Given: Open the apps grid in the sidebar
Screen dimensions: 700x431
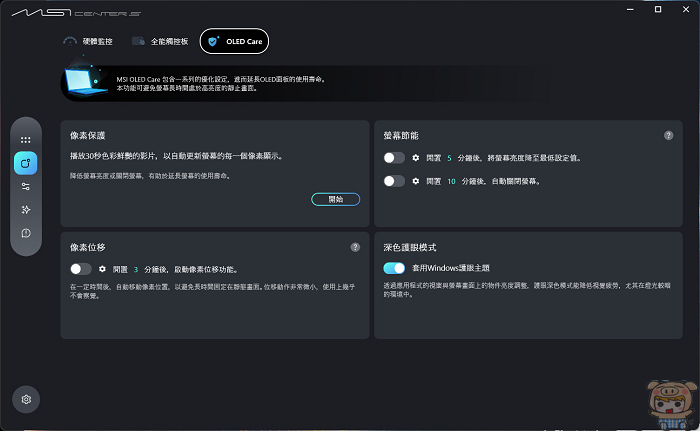Looking at the screenshot, I should (26, 140).
